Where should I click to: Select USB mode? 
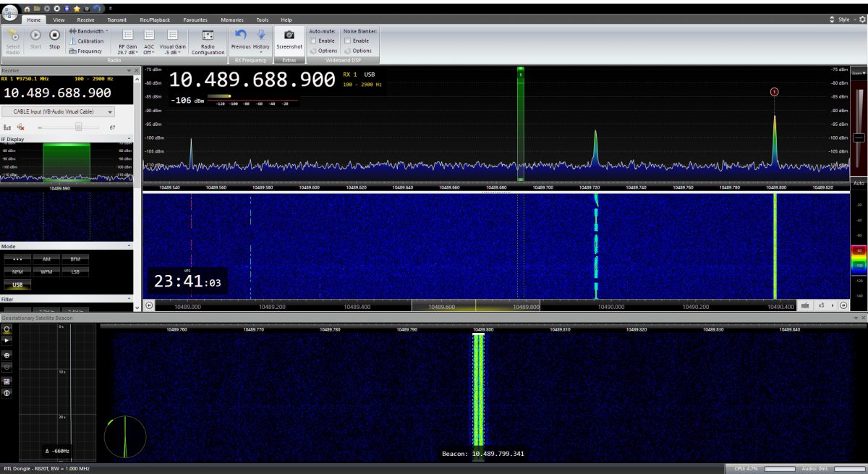(x=17, y=285)
